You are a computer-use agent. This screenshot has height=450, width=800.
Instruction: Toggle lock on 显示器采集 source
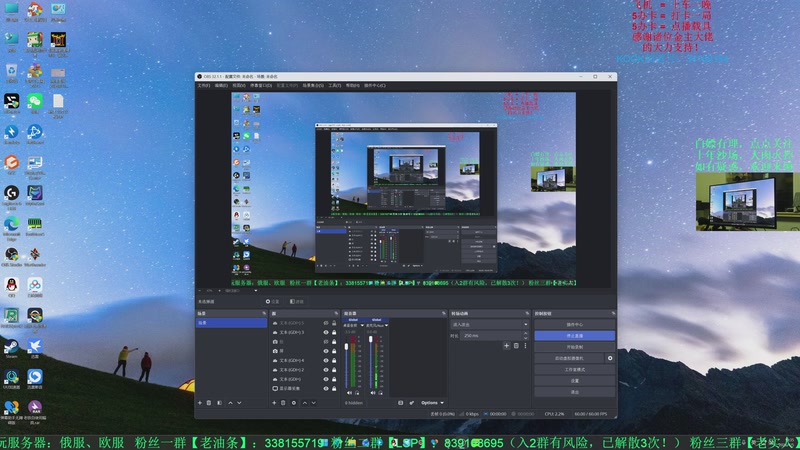334,388
